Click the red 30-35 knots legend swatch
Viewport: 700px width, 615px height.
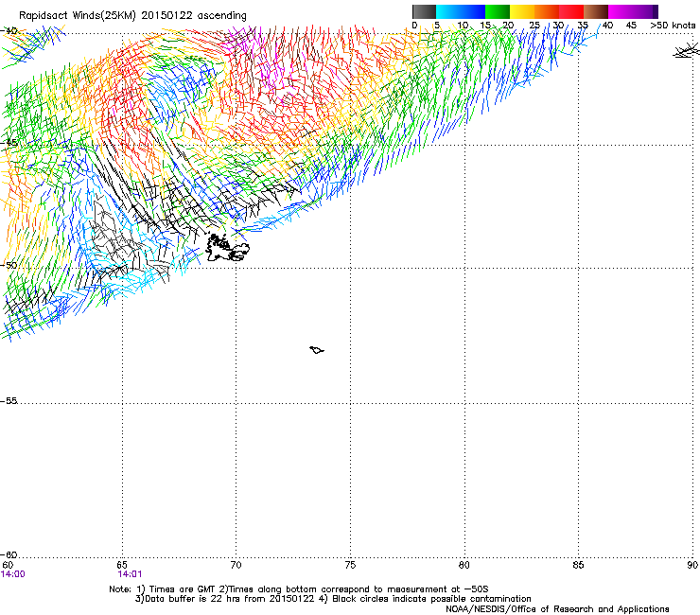(x=571, y=11)
